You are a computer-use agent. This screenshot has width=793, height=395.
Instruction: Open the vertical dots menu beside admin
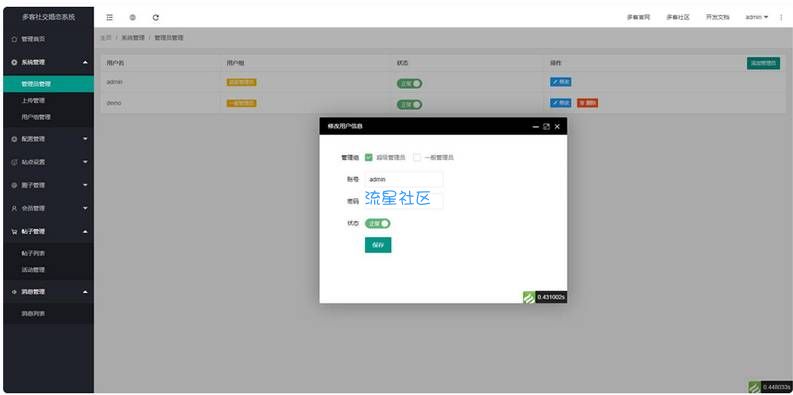(781, 17)
